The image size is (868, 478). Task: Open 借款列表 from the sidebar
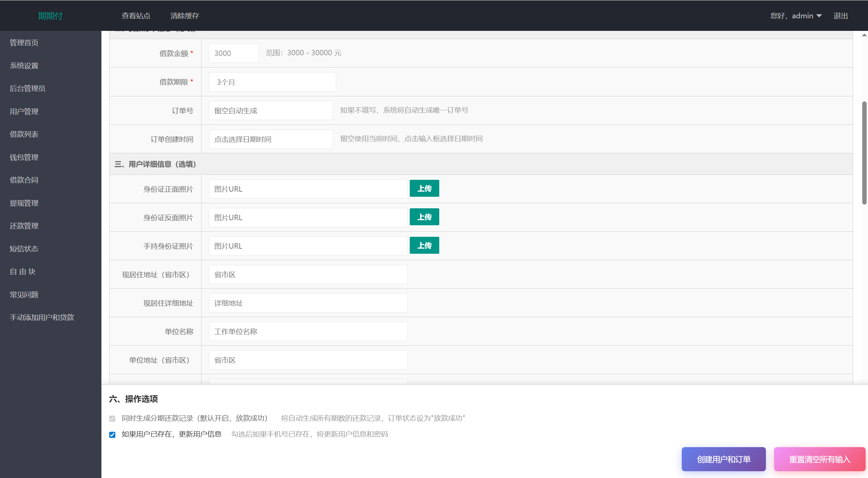click(x=24, y=134)
